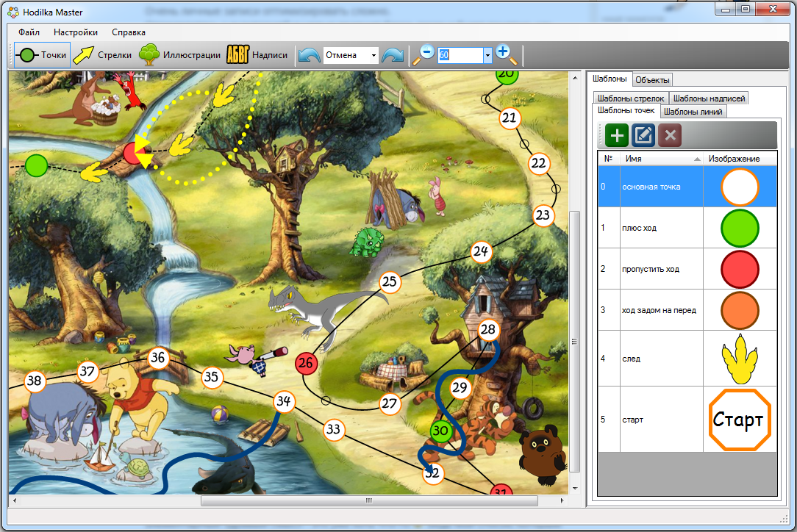This screenshot has width=797, height=532.
Task: Open the Шаблоны стрелок tab
Action: (630, 98)
